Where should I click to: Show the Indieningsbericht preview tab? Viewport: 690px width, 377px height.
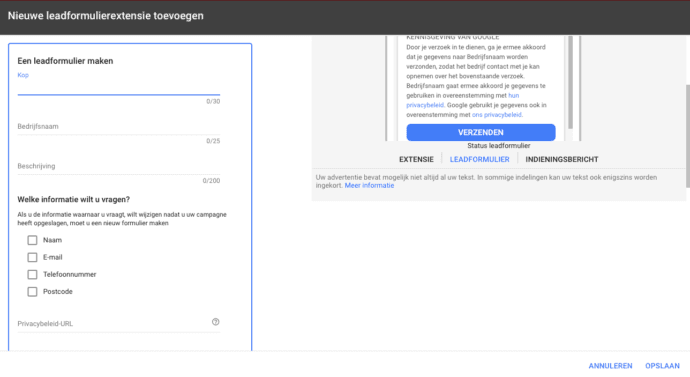coord(562,160)
